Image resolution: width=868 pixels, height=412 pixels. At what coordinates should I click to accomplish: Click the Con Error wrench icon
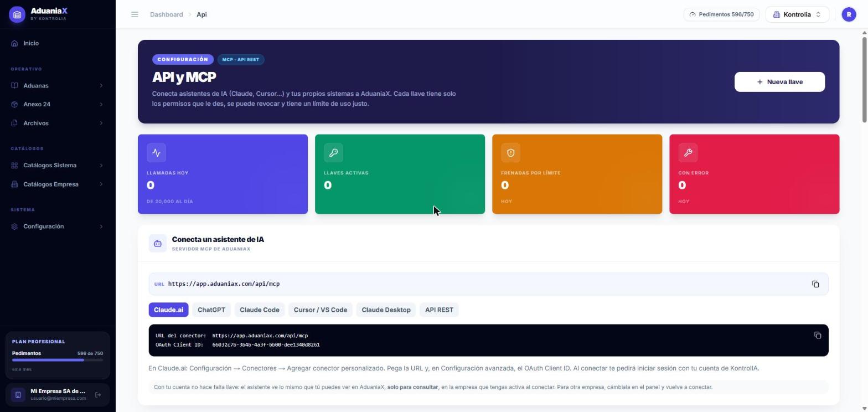point(688,153)
